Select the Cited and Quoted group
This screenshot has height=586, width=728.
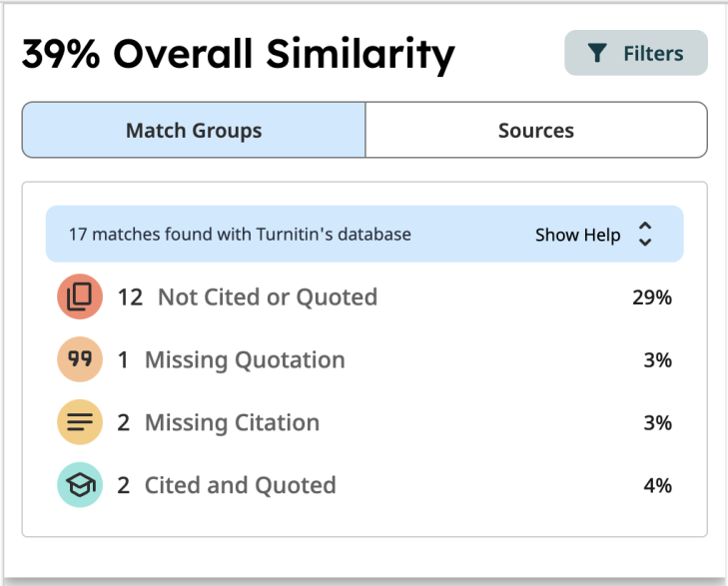pos(240,485)
